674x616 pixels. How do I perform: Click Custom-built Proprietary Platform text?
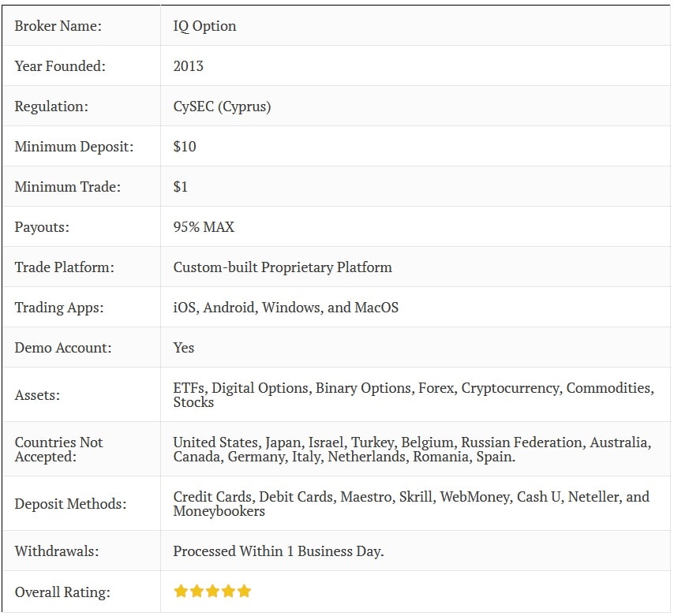coord(283,267)
